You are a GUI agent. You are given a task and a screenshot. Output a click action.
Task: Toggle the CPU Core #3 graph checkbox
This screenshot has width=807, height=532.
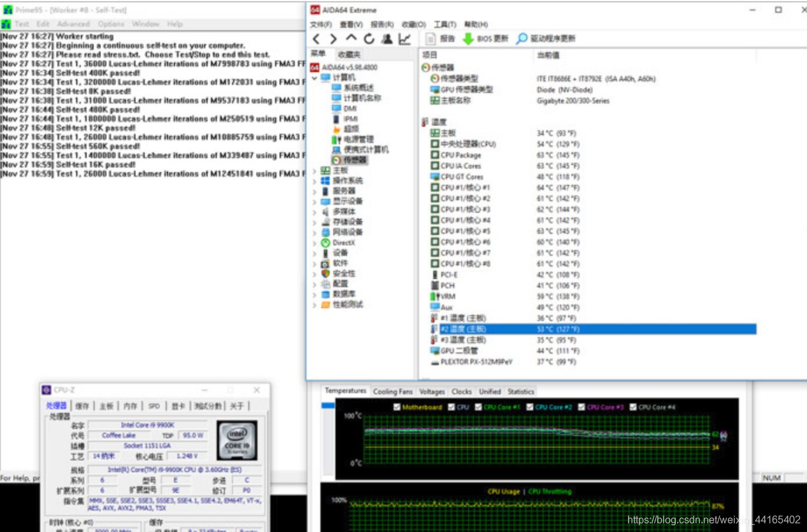tap(582, 407)
